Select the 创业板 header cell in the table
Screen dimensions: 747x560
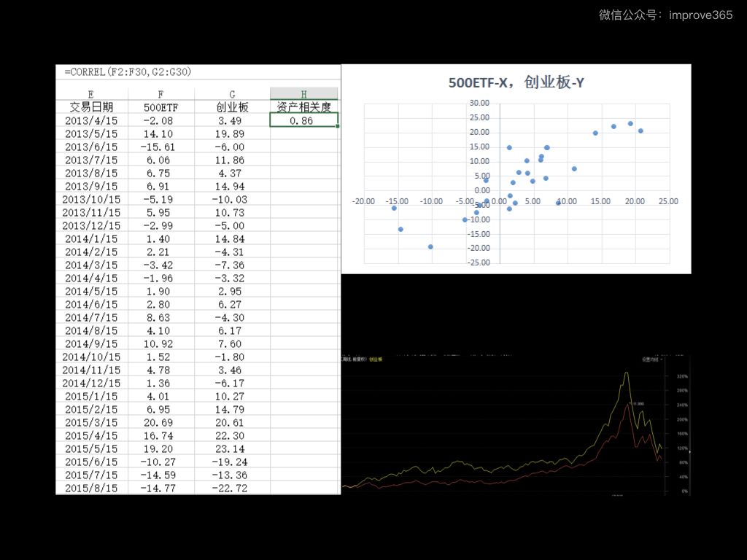[232, 107]
